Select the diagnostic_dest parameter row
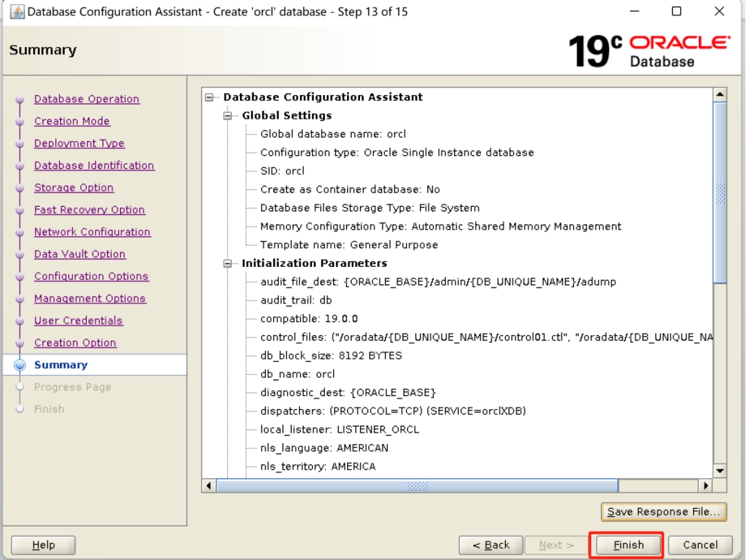 pyautogui.click(x=348, y=393)
